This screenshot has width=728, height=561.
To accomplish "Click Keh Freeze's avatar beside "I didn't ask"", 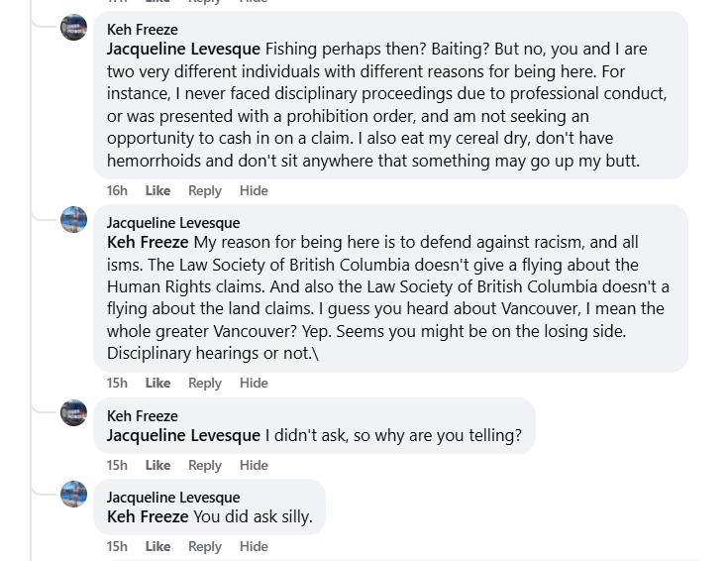I will (74, 412).
